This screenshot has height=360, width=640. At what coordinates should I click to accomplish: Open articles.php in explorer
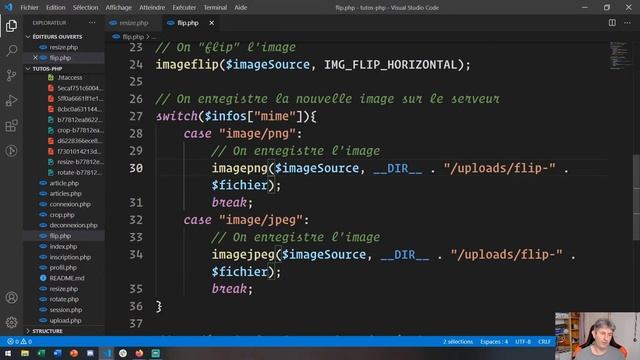(65, 193)
